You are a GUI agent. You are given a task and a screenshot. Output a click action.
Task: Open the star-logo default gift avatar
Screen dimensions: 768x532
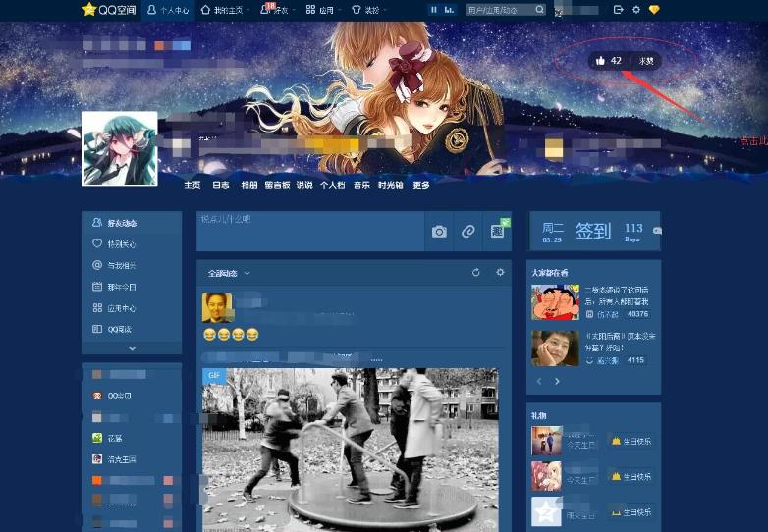tap(547, 512)
